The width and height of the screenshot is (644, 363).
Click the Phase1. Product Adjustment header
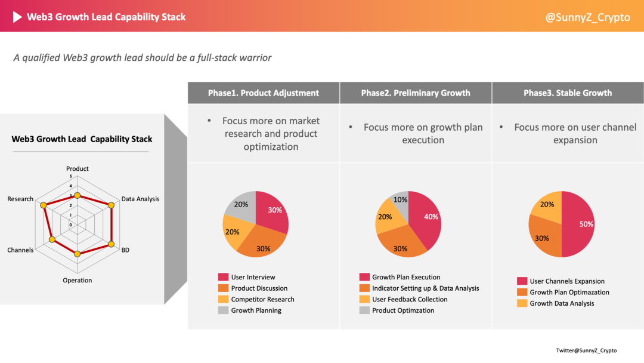pos(264,93)
